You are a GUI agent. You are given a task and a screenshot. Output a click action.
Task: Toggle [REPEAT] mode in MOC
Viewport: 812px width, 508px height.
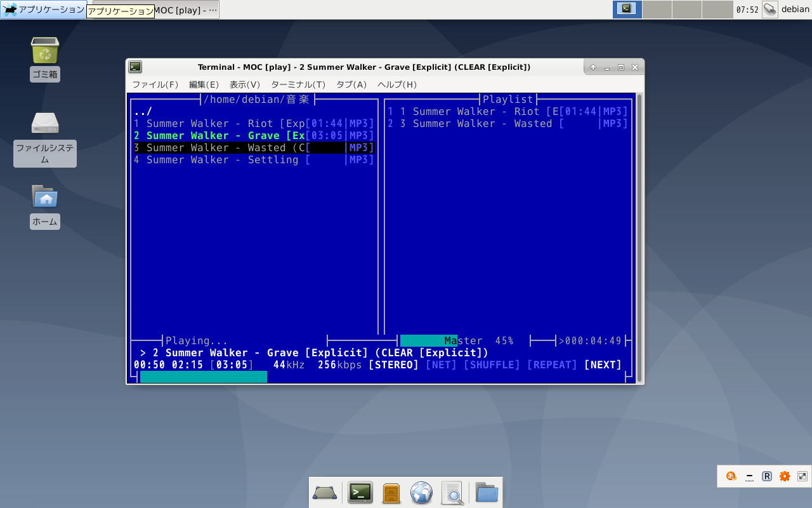click(553, 365)
